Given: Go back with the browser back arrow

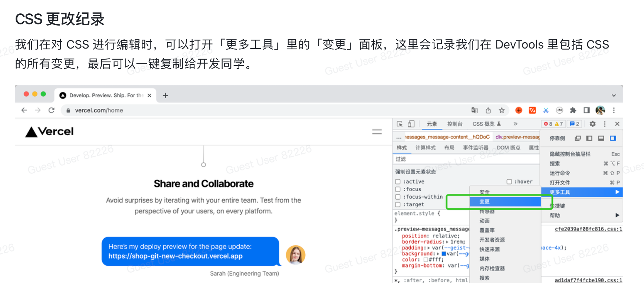Looking at the screenshot, I should 24,110.
